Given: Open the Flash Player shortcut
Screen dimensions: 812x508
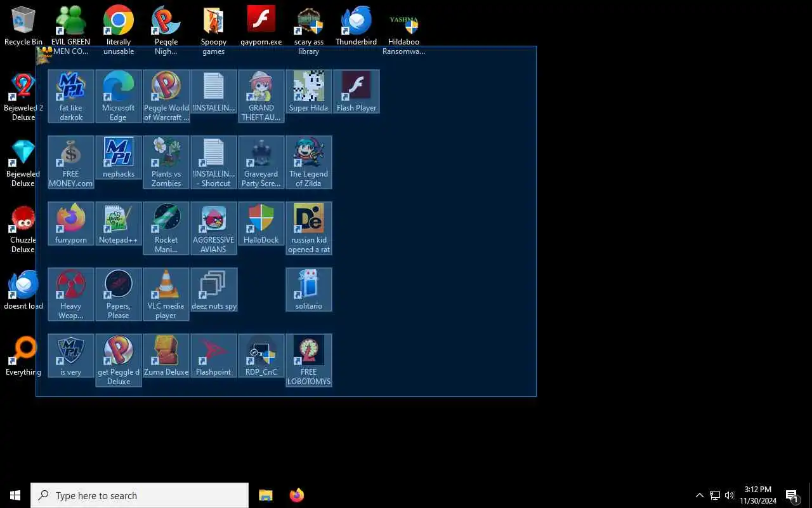Looking at the screenshot, I should (357, 92).
